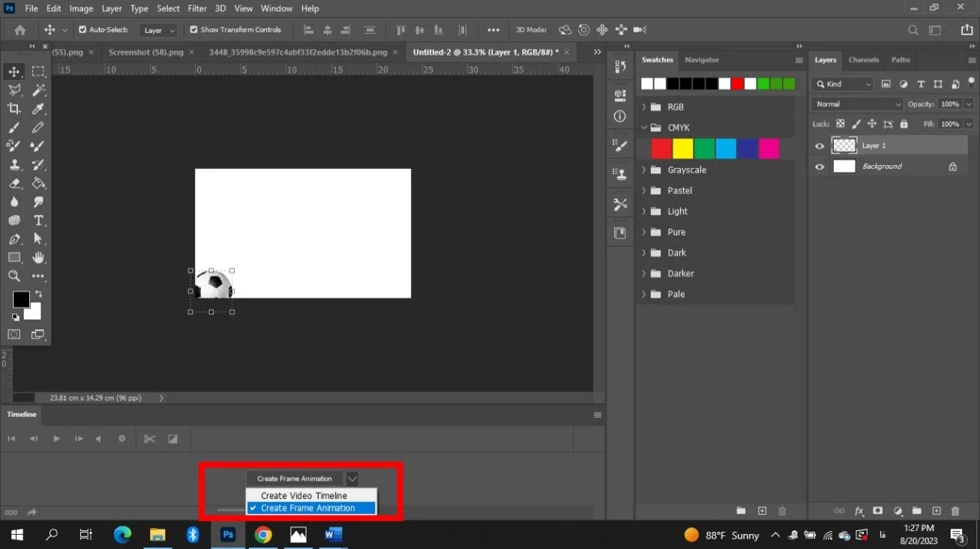Select the Brush tool

point(14,127)
